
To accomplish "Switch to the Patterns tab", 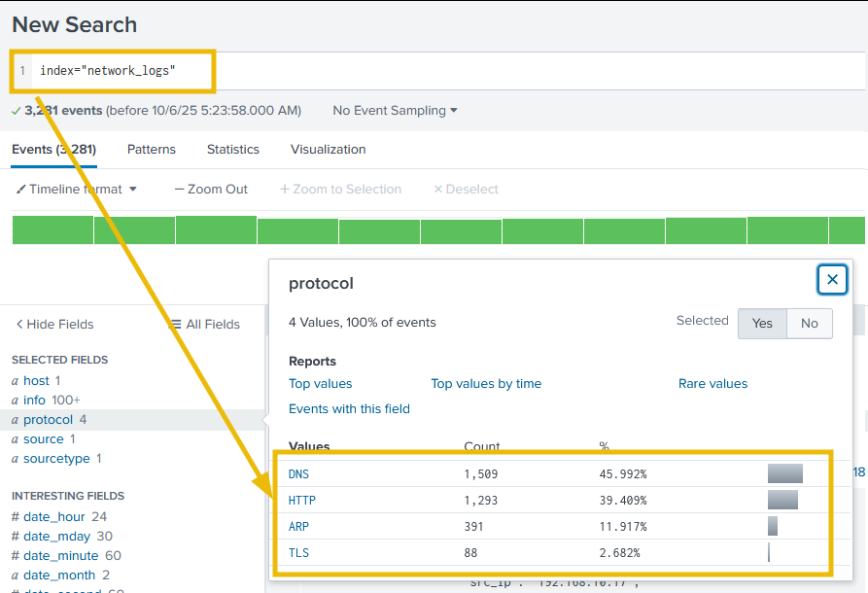I will pos(152,150).
